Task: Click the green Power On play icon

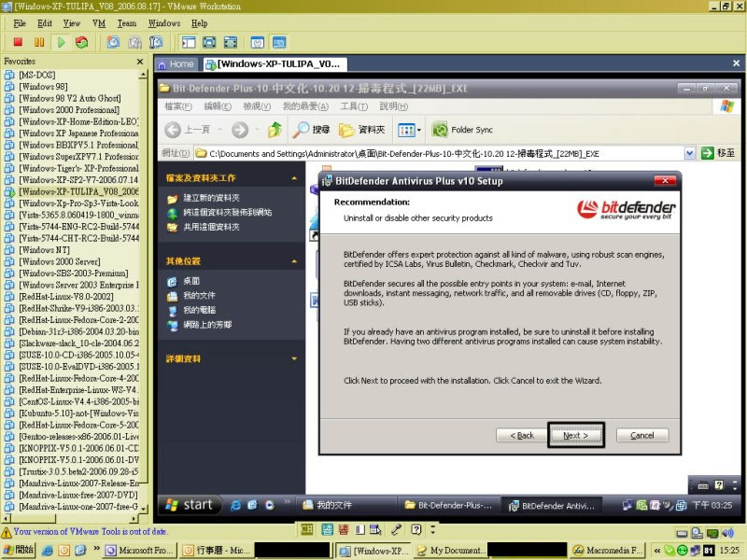Action: click(61, 42)
